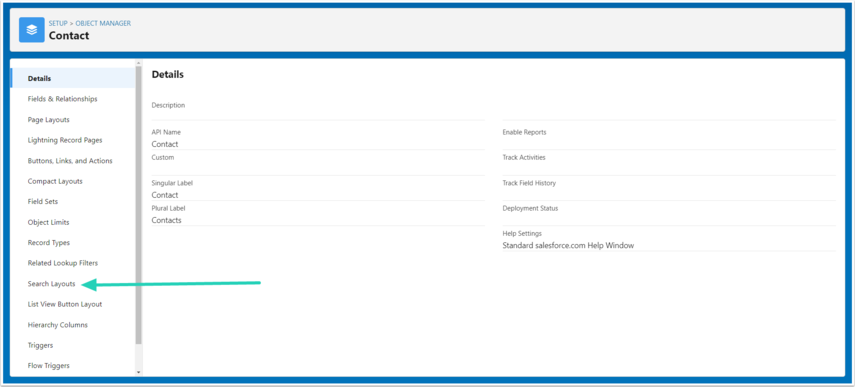Viewport: 855px width, 387px height.
Task: Open Compact Layouts section
Action: point(55,181)
